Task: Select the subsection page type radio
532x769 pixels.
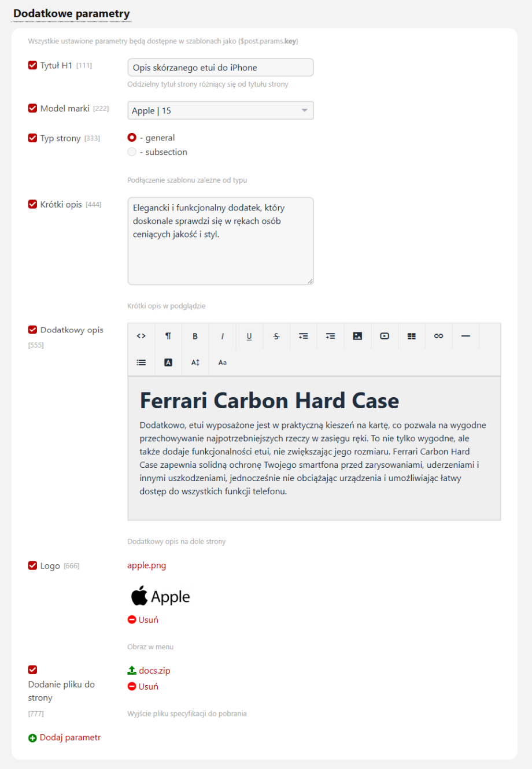Action: pos(132,152)
